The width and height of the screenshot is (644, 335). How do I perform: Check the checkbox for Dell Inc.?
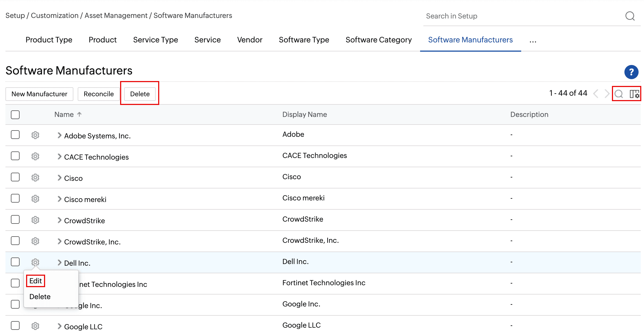(15, 262)
